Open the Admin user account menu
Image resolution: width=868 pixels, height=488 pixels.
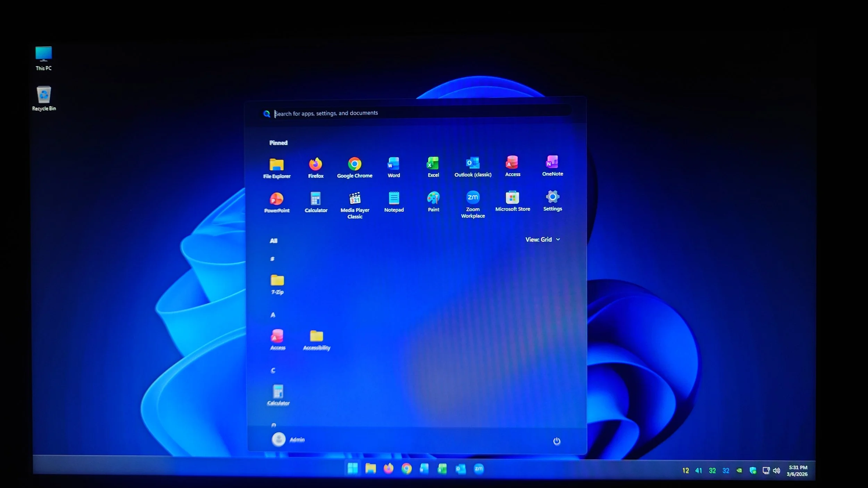pos(288,439)
